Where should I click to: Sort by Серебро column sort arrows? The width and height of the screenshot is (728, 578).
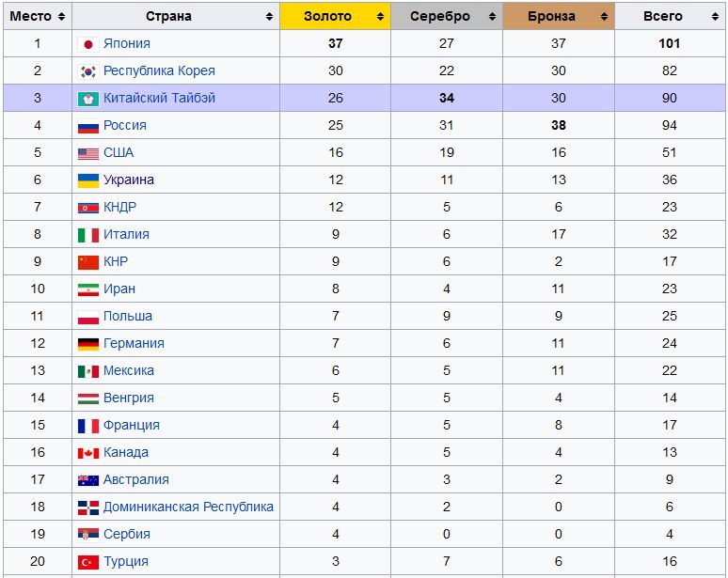point(492,17)
